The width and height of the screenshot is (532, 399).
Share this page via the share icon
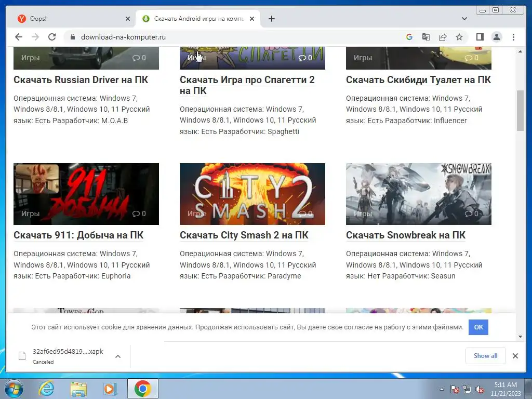pos(443,37)
